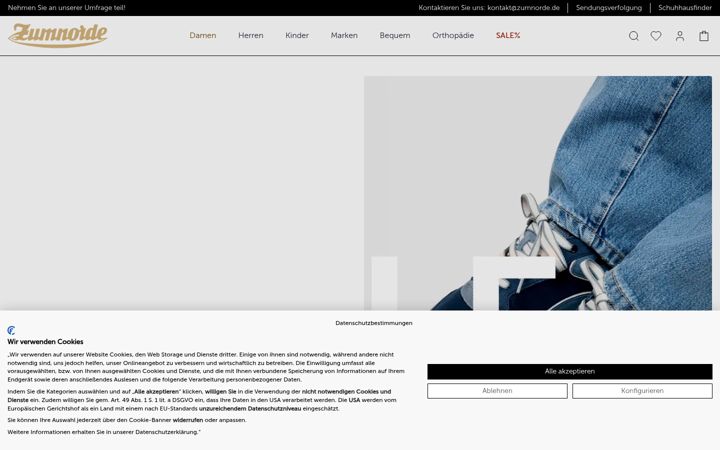The height and width of the screenshot is (450, 720).
Task: Open the Herren menu
Action: (251, 35)
